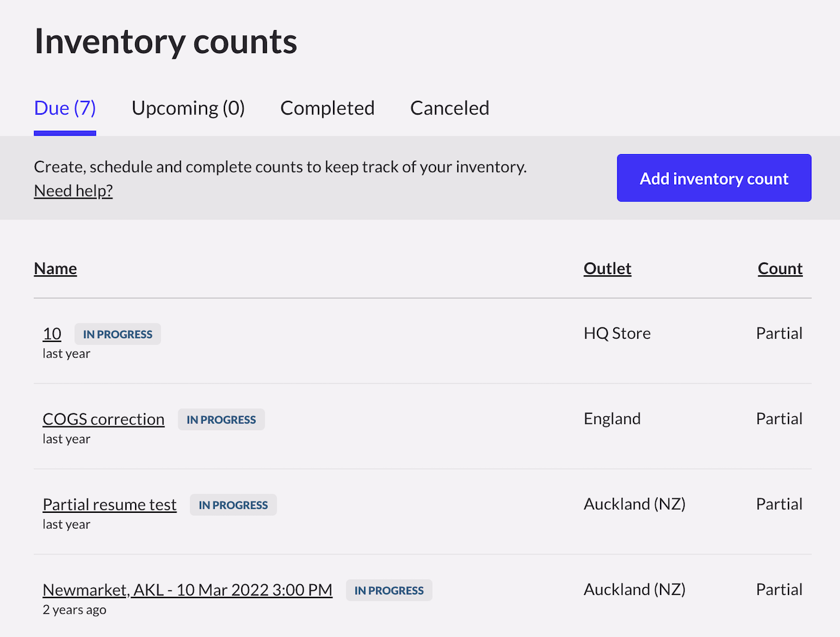Click Partial count type in HQ Store row

(x=779, y=333)
